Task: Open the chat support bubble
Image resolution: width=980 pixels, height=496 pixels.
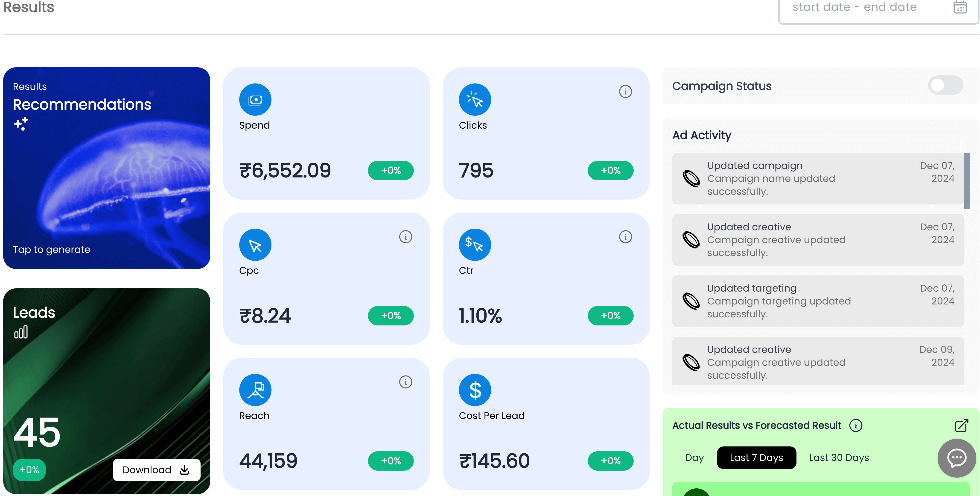Action: pyautogui.click(x=957, y=458)
